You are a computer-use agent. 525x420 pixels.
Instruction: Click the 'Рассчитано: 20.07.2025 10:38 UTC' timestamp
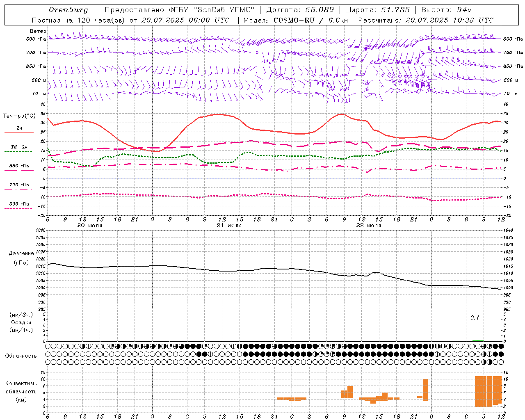(426, 20)
